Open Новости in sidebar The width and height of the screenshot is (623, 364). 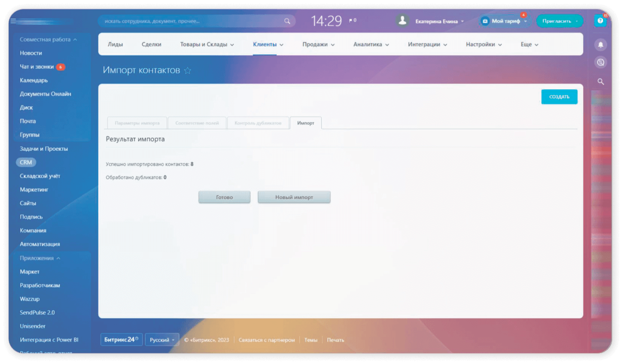click(31, 53)
